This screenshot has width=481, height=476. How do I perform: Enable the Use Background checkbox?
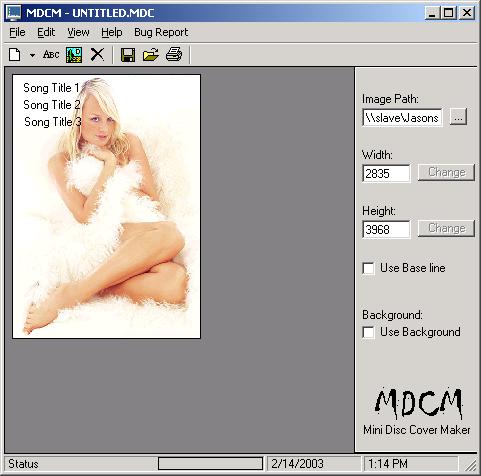click(368, 332)
